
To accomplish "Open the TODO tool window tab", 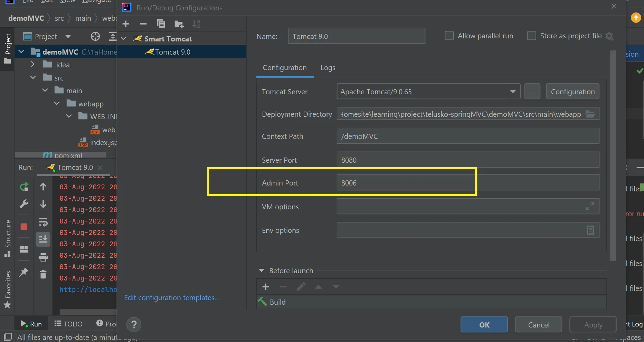I will (68, 324).
